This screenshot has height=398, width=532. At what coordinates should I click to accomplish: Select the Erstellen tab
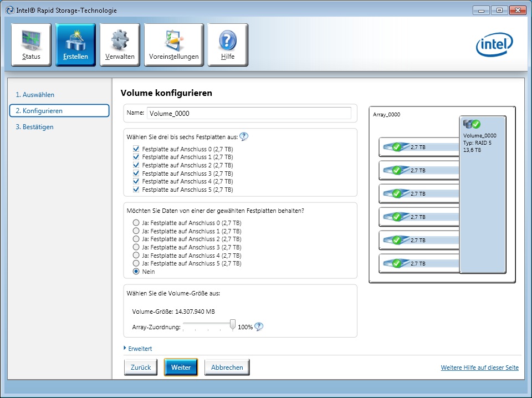click(75, 44)
